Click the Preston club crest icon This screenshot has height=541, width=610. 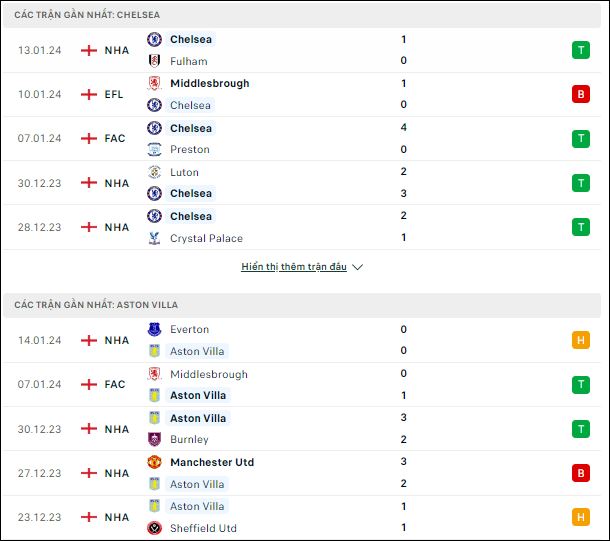pyautogui.click(x=154, y=149)
